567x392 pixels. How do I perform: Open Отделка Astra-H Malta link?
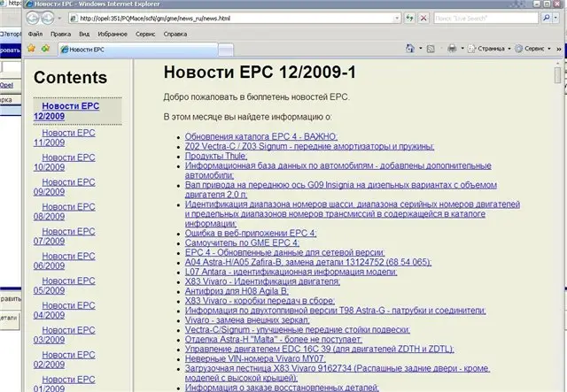tap(274, 339)
